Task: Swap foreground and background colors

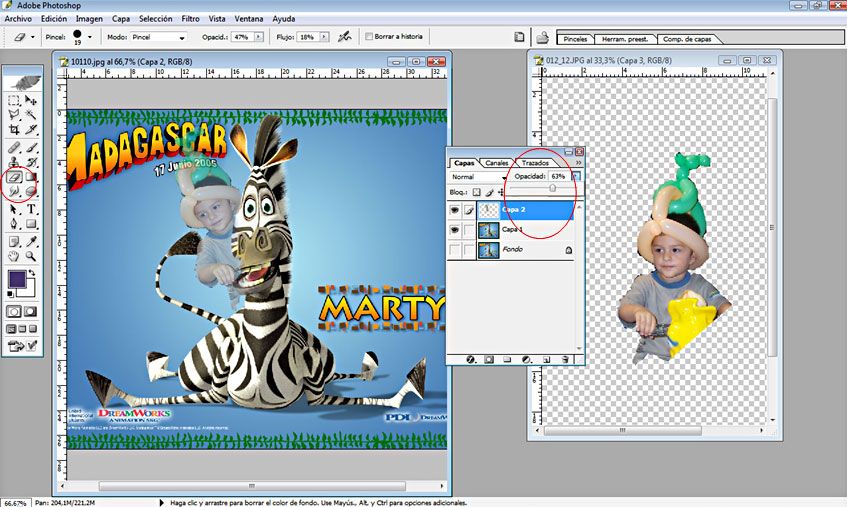Action: (x=32, y=273)
